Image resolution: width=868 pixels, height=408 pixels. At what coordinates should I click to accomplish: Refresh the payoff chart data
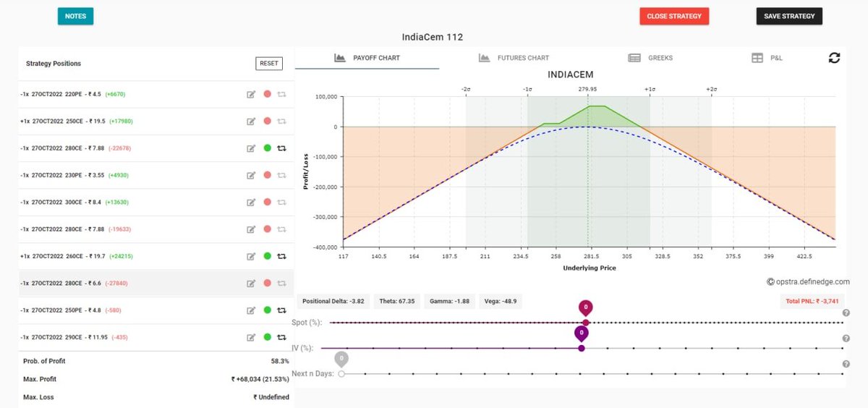click(834, 58)
